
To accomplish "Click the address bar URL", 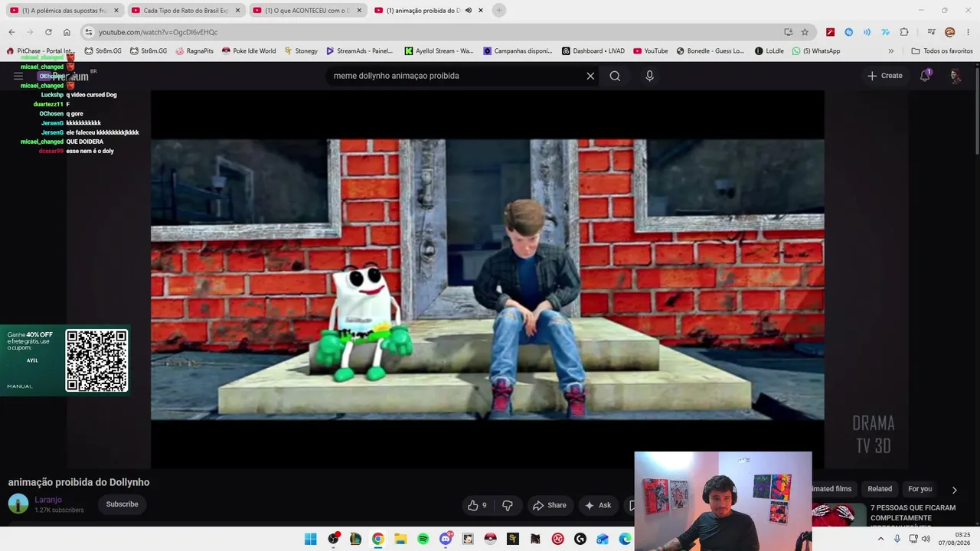I will click(158, 32).
